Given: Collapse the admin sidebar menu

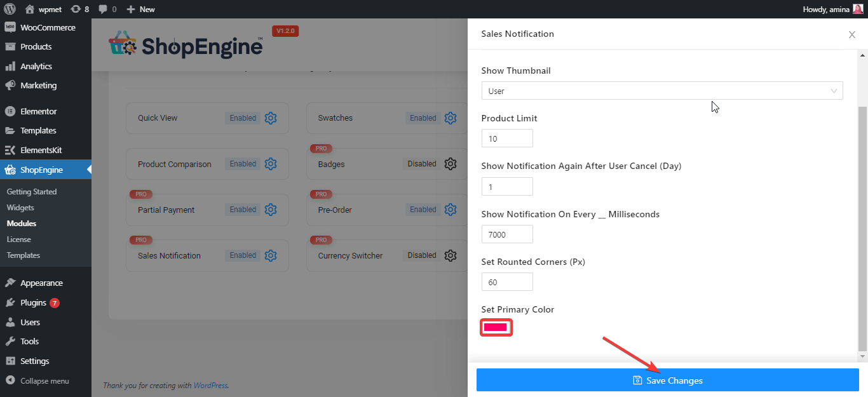Looking at the screenshot, I should click(x=46, y=380).
